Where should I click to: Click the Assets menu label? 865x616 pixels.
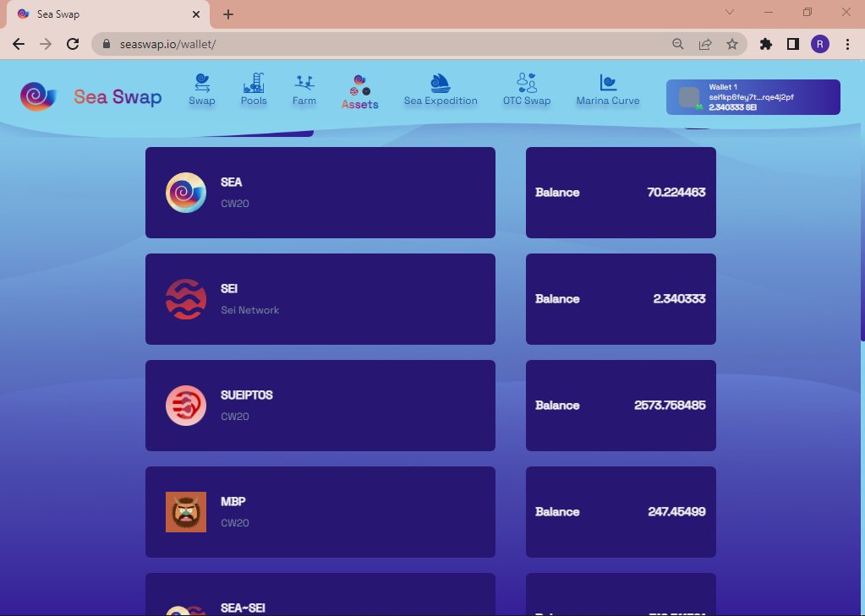point(360,104)
